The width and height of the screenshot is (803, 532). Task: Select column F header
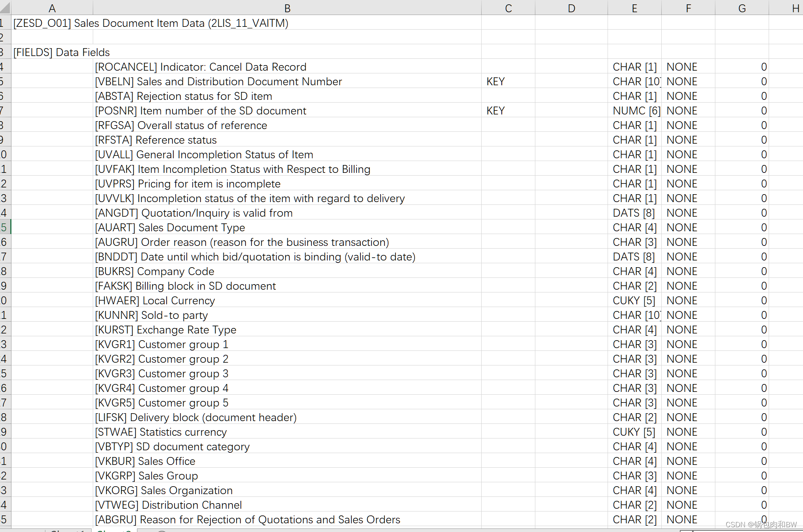pos(688,8)
